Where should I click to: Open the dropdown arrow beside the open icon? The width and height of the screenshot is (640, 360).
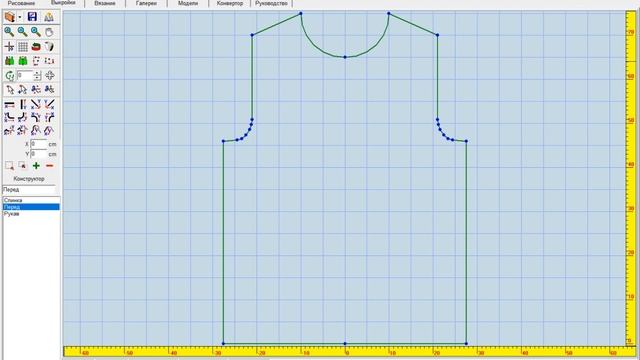click(x=20, y=18)
